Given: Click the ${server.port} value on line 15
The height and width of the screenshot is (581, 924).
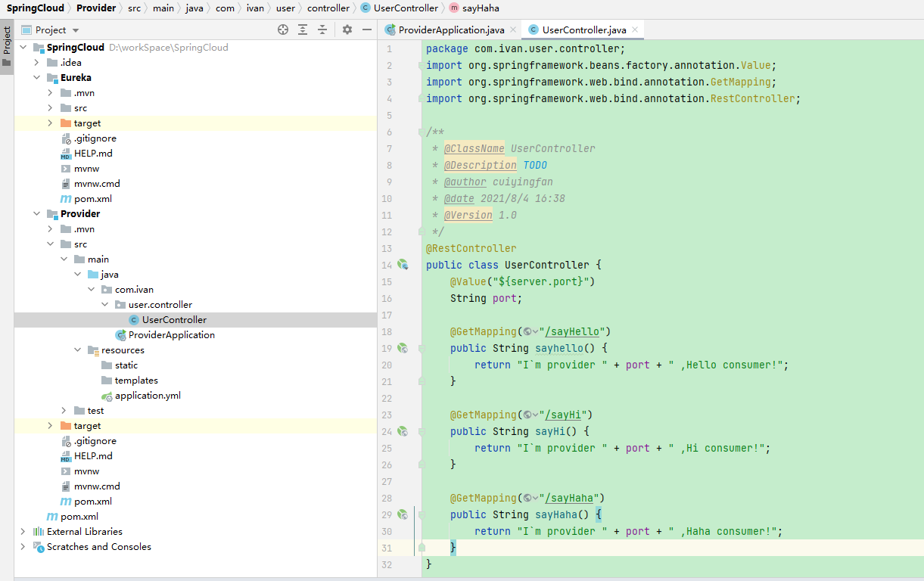Looking at the screenshot, I should pos(540,281).
